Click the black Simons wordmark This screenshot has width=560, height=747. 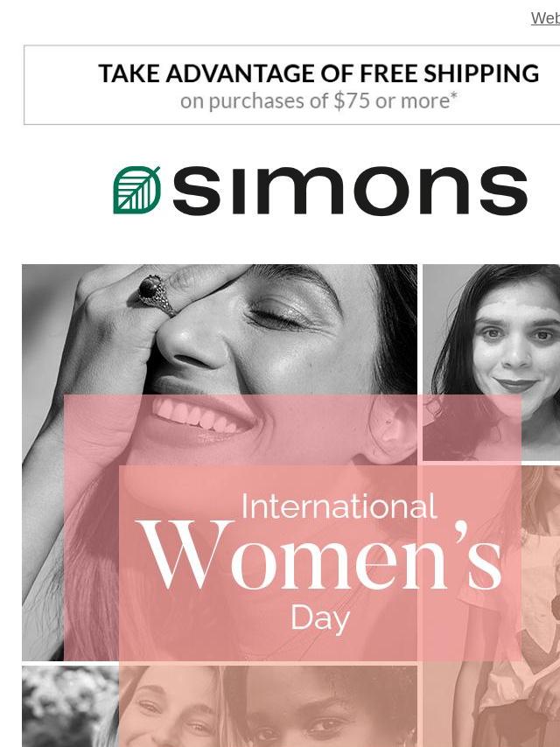[x=350, y=190]
